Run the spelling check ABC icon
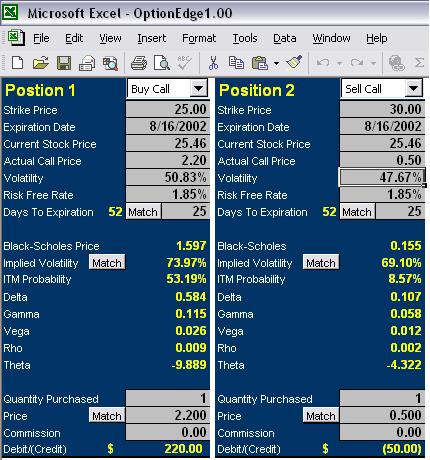Viewport: 430px width, 460px height. (184, 63)
